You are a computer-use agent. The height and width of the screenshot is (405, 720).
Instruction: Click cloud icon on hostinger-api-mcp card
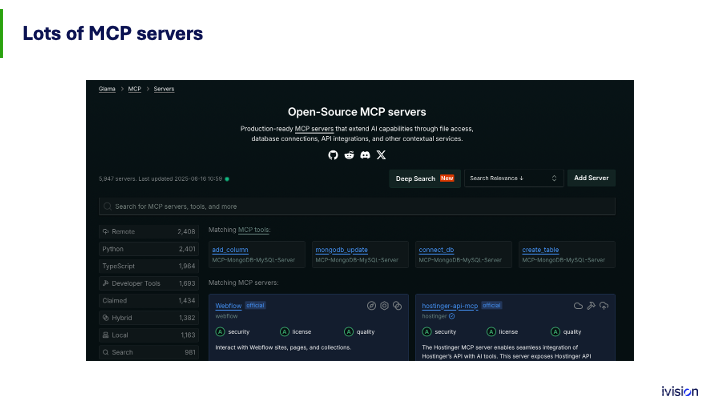578,306
